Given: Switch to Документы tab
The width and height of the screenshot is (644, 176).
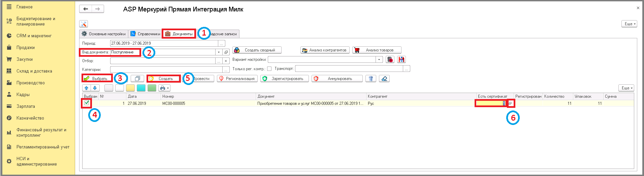Looking at the screenshot, I should tap(179, 34).
